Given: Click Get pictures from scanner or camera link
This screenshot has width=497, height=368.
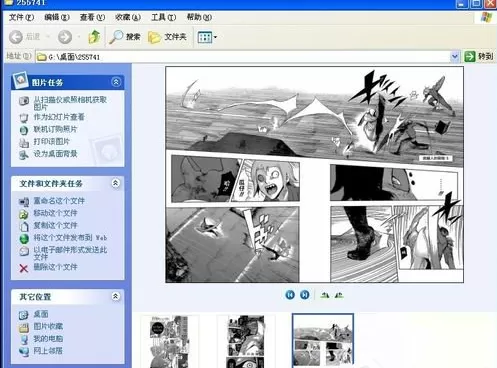Looking at the screenshot, I should [x=70, y=103].
